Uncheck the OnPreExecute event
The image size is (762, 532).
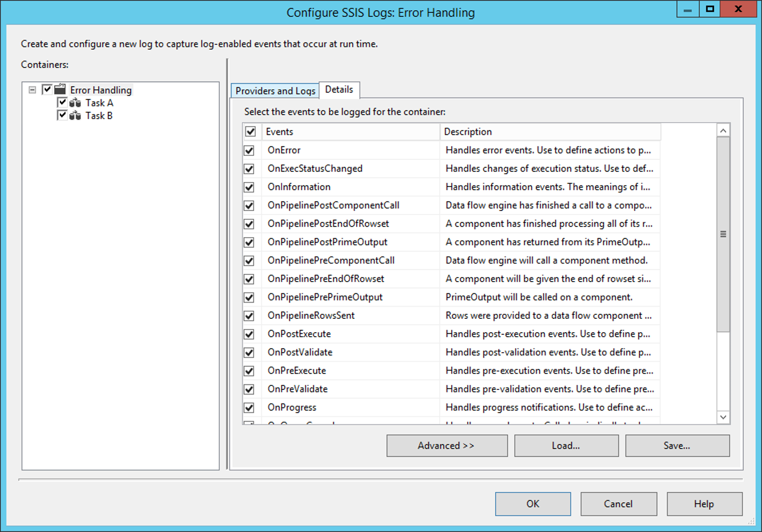(249, 371)
